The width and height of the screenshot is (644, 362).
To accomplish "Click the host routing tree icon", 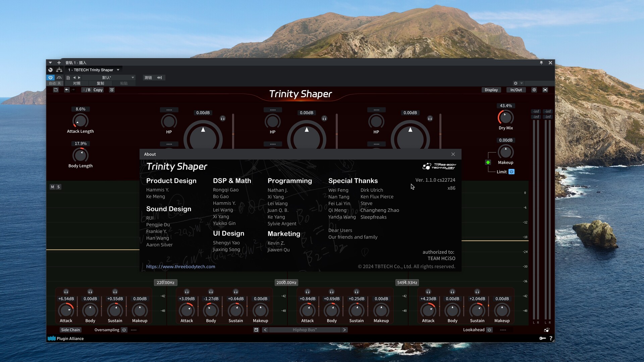I will 59,70.
